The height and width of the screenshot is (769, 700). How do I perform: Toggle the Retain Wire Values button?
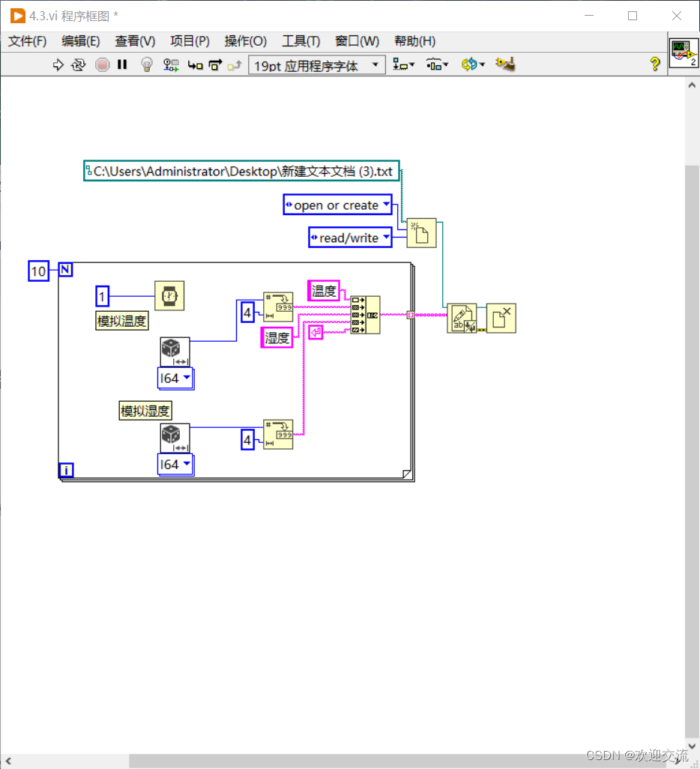[x=171, y=64]
